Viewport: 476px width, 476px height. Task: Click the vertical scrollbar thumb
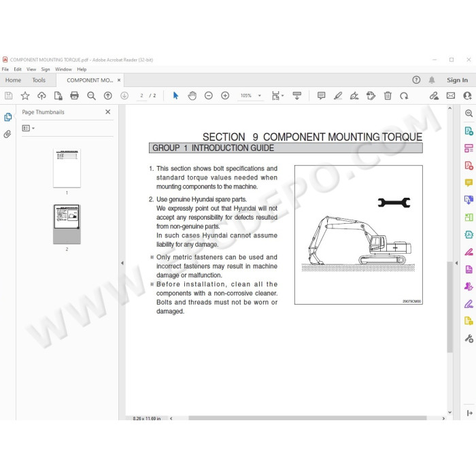[450, 307]
